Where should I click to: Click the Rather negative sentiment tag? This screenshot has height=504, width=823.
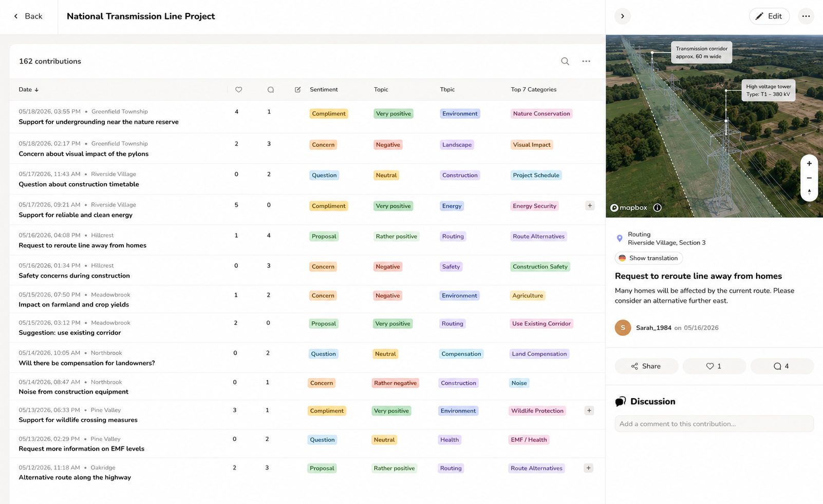pos(396,383)
